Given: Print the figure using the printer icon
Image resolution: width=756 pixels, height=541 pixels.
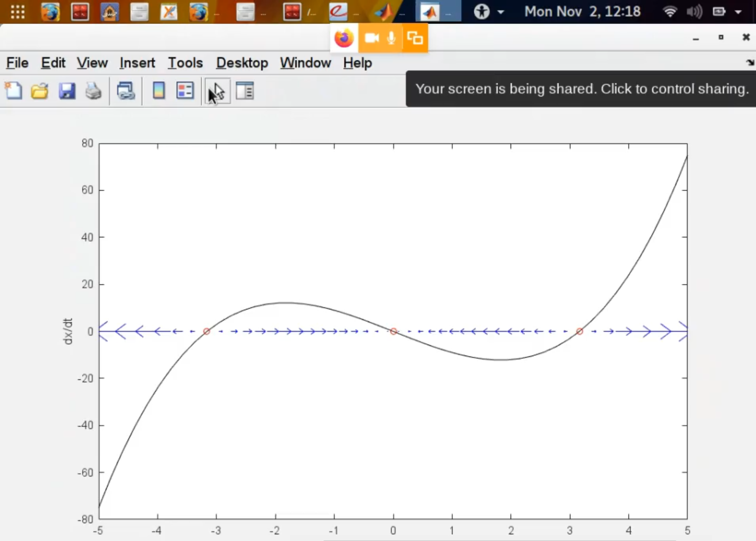Looking at the screenshot, I should tap(93, 91).
